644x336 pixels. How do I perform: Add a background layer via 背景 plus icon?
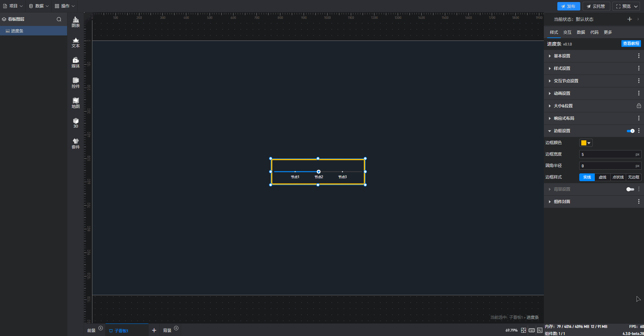[x=176, y=328]
